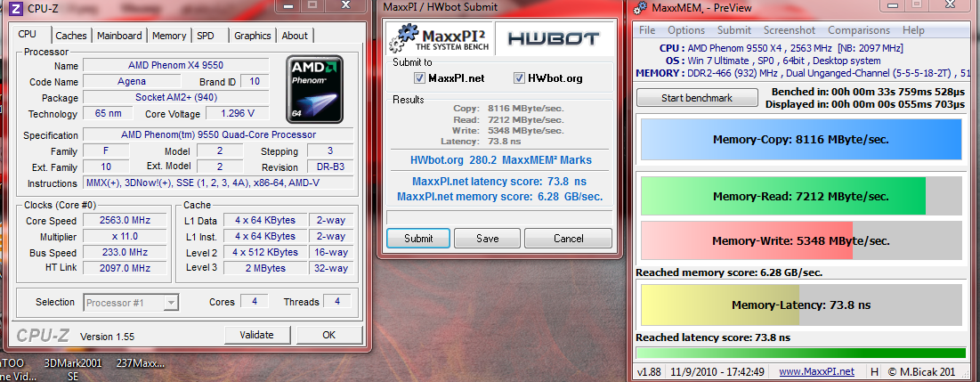
Task: Click the processor Name field
Action: pos(175,66)
